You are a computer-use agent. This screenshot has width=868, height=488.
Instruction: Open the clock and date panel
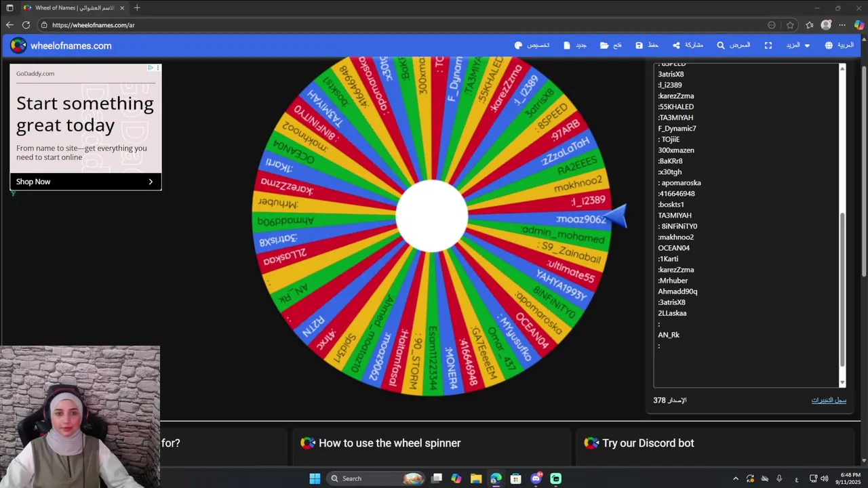pyautogui.click(x=850, y=479)
